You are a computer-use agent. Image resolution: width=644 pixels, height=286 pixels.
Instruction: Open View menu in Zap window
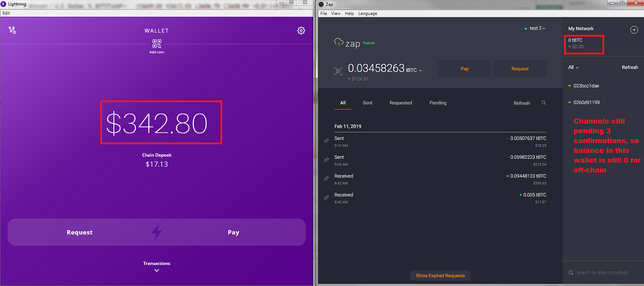(336, 13)
